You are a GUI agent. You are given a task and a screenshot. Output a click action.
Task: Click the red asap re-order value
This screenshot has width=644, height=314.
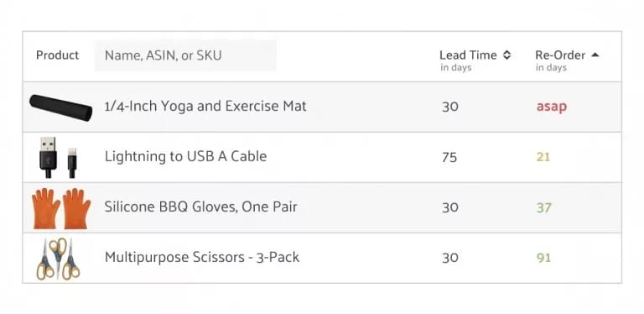pyautogui.click(x=552, y=107)
